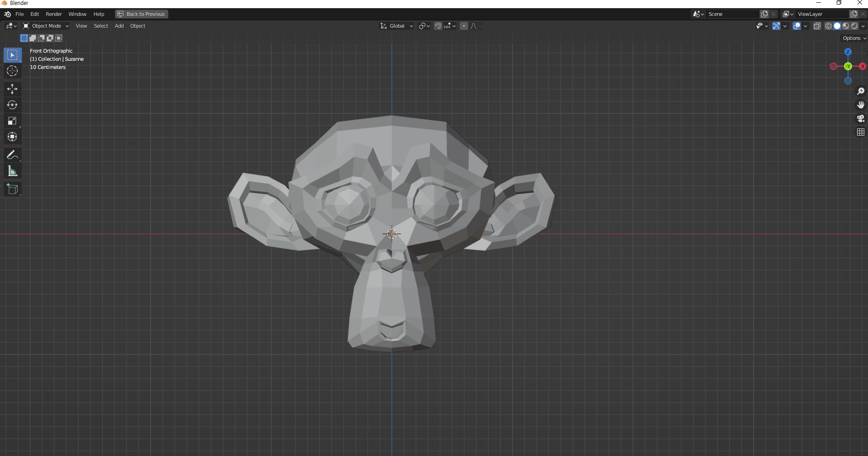The height and width of the screenshot is (456, 868).
Task: Click the red X axis gizmo dot
Action: pos(863,66)
